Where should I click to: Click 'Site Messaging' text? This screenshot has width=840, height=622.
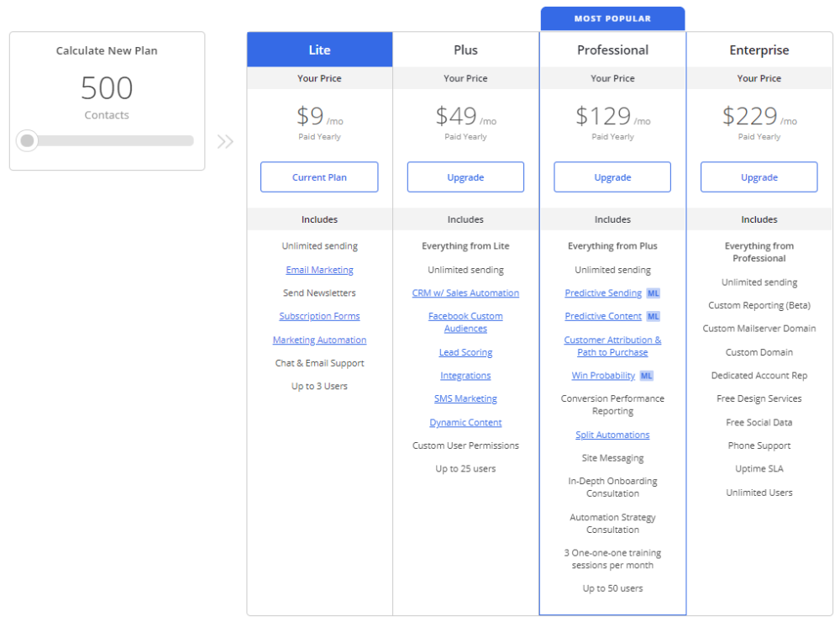tap(612, 458)
